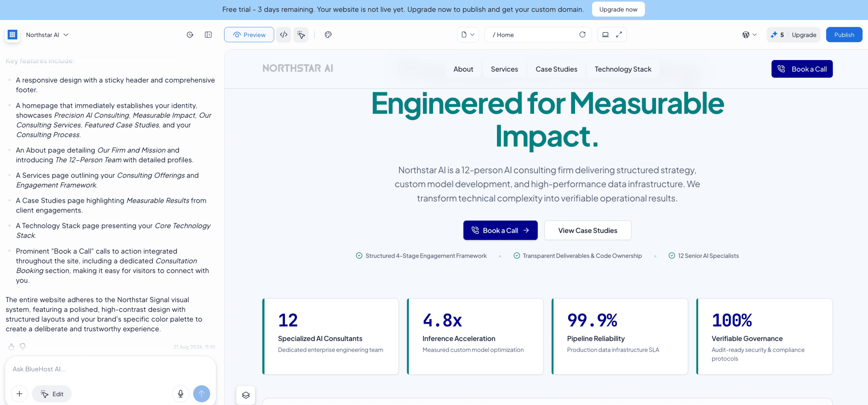
Task: Open the code view icon
Action: 284,35
